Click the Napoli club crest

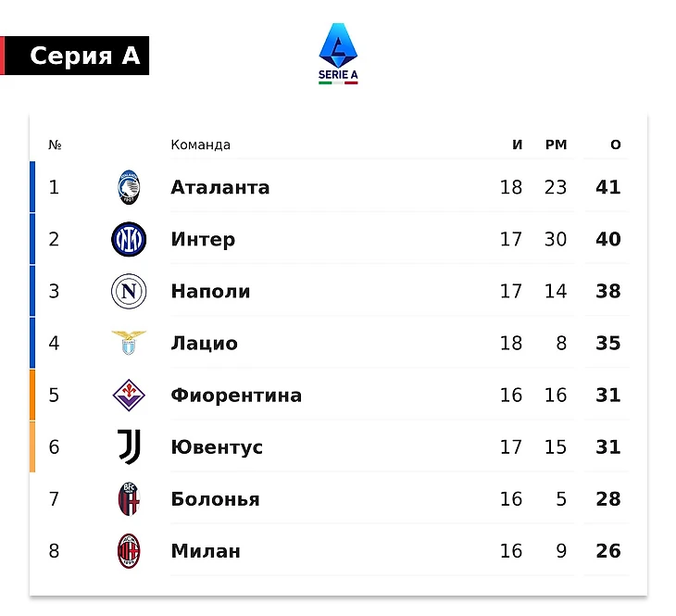[129, 292]
